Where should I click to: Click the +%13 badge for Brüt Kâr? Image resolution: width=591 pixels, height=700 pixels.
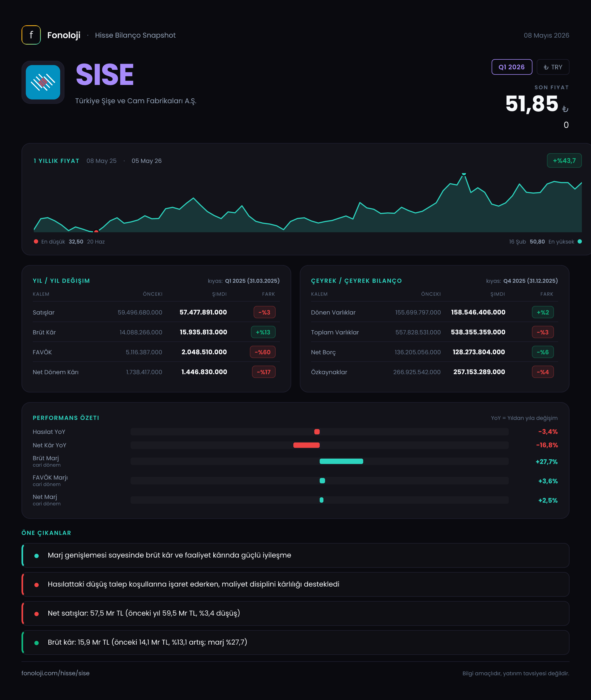coord(263,332)
